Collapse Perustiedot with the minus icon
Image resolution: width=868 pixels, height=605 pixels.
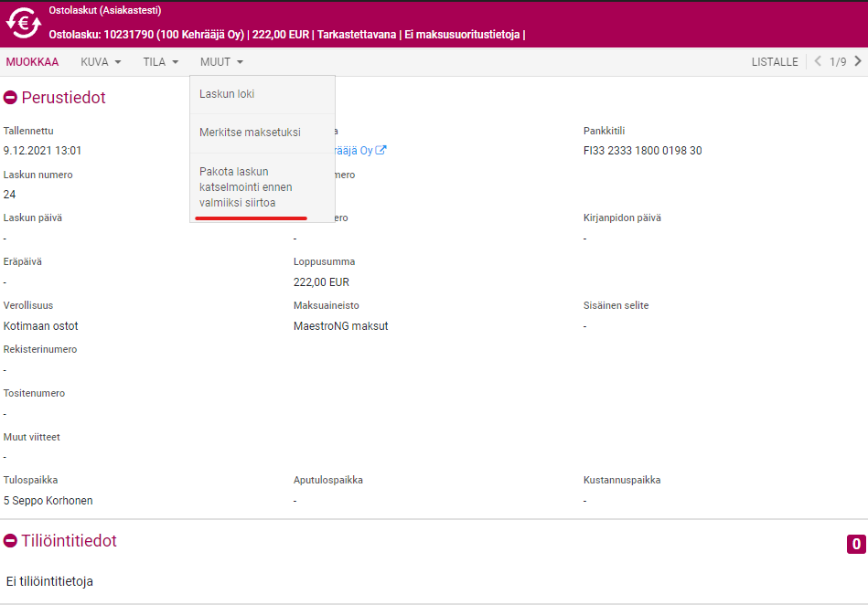[10, 98]
